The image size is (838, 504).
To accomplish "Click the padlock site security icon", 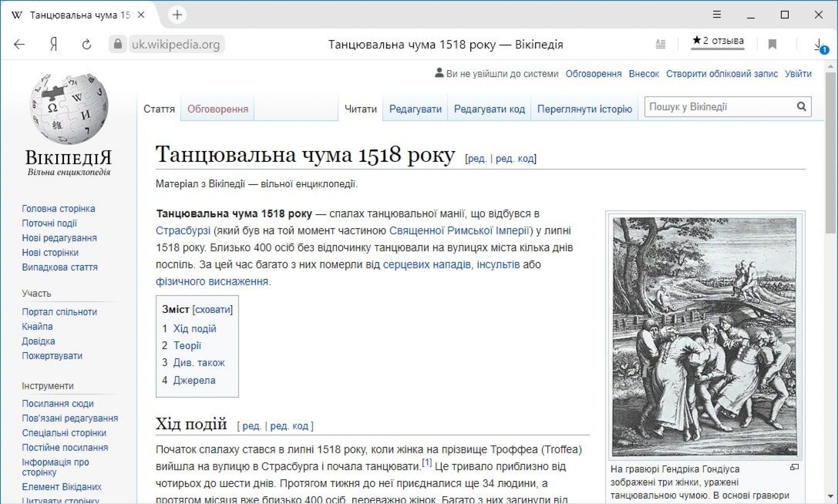I will (117, 44).
